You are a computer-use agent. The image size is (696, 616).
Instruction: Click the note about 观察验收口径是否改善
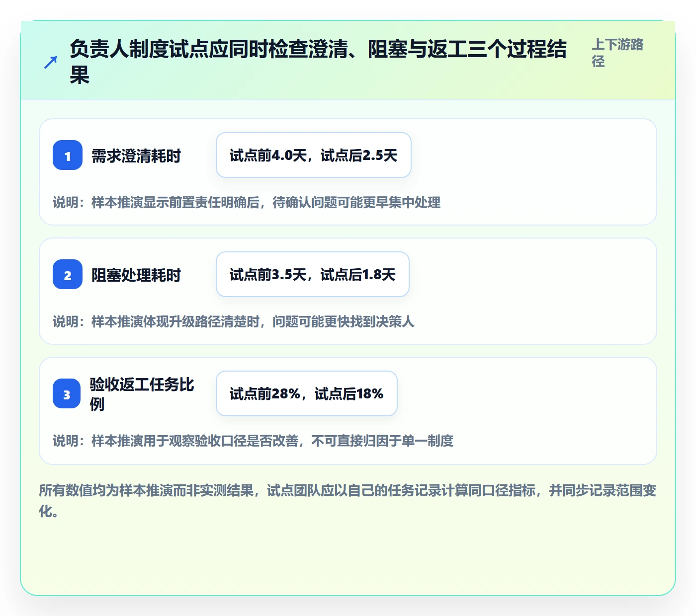coord(253,441)
